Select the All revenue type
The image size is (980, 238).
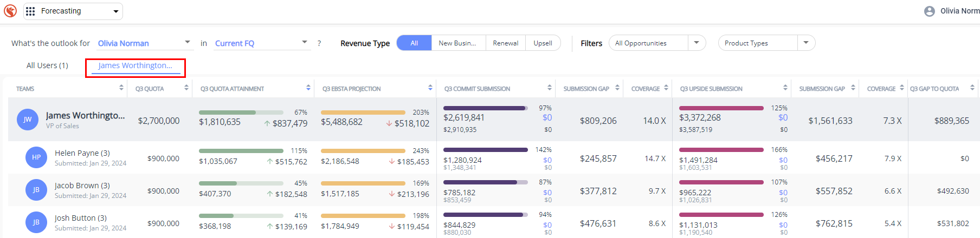pos(414,43)
